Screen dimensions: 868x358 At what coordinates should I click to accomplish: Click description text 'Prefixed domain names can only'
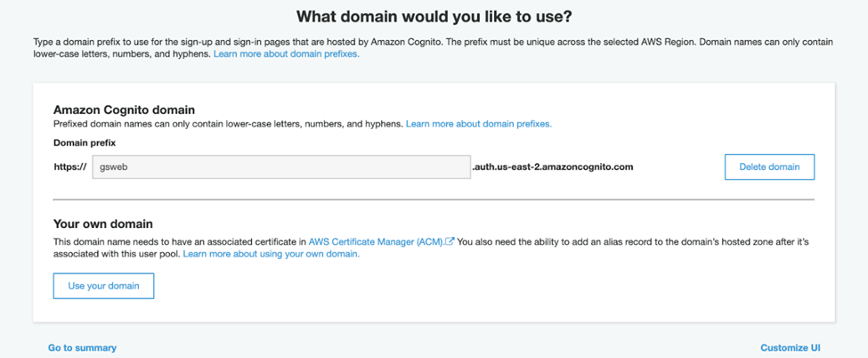click(229, 124)
